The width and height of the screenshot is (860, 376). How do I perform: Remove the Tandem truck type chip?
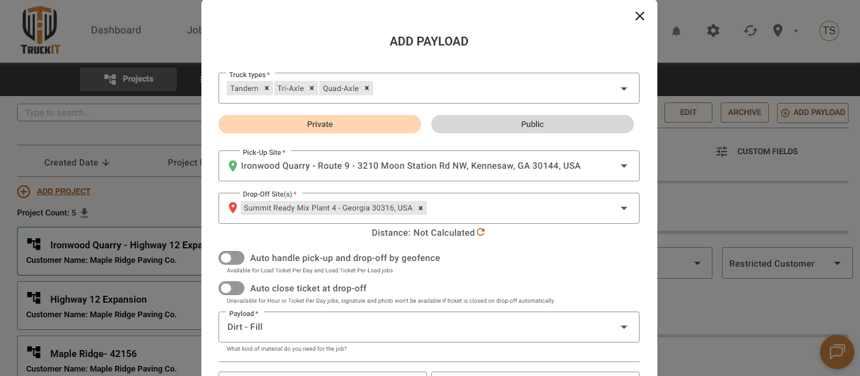click(x=267, y=88)
